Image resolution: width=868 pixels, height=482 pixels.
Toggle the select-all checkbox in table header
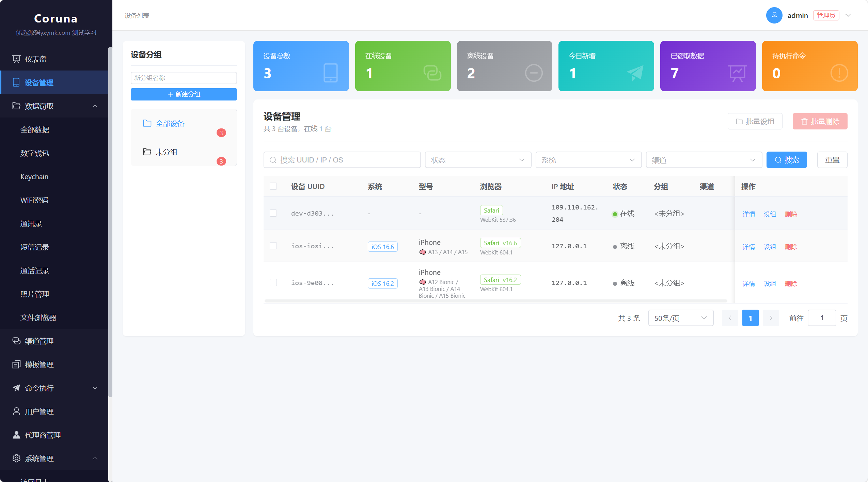point(273,186)
